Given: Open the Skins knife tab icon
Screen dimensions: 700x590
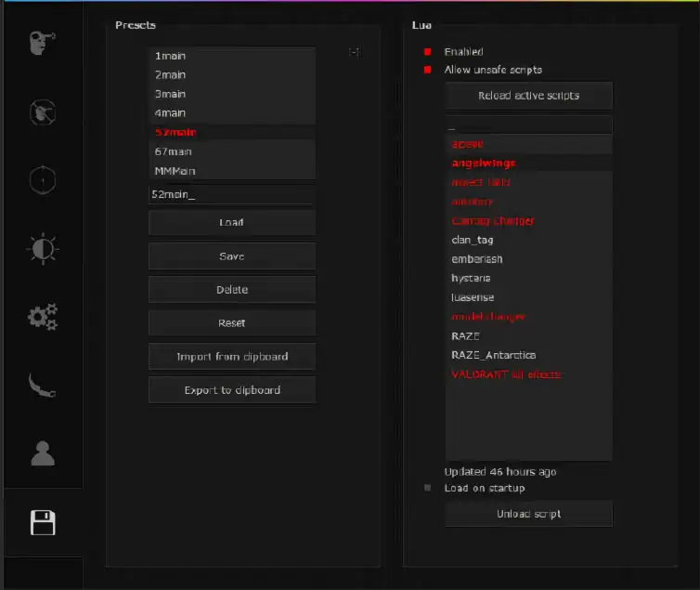Looking at the screenshot, I should tap(42, 386).
